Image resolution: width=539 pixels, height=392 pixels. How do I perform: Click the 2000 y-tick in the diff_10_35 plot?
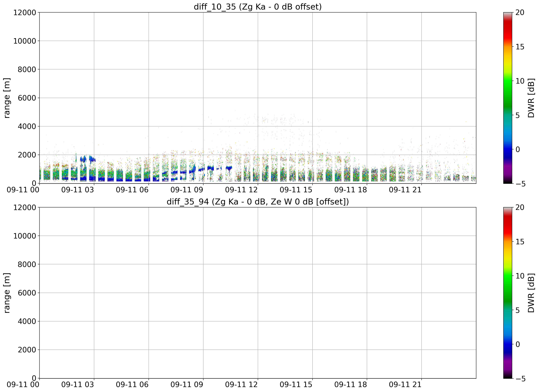[x=27, y=155]
